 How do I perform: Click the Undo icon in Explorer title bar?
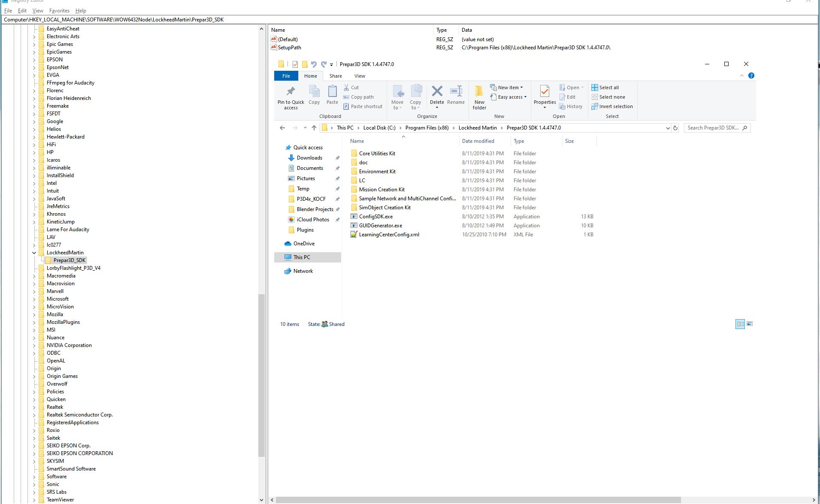click(x=314, y=64)
